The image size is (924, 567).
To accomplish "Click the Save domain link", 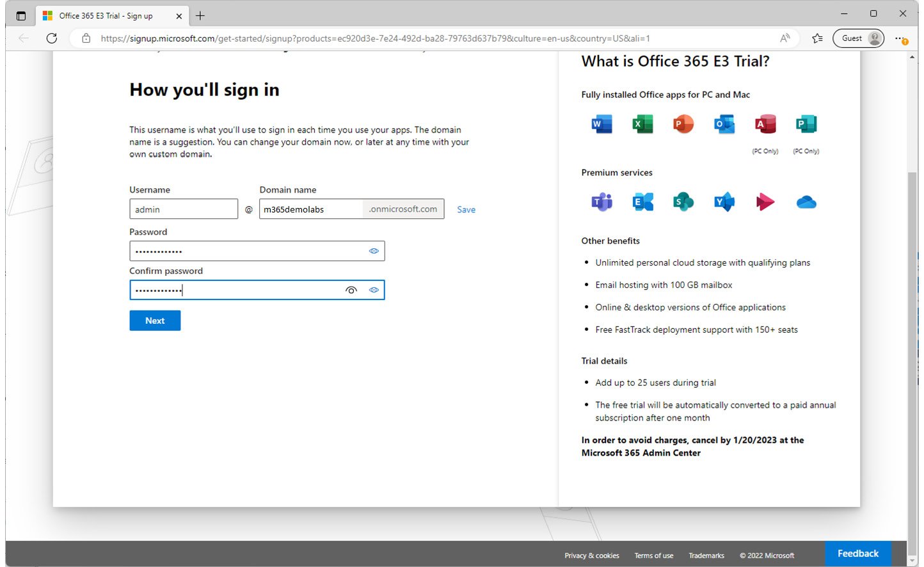I will tap(466, 209).
